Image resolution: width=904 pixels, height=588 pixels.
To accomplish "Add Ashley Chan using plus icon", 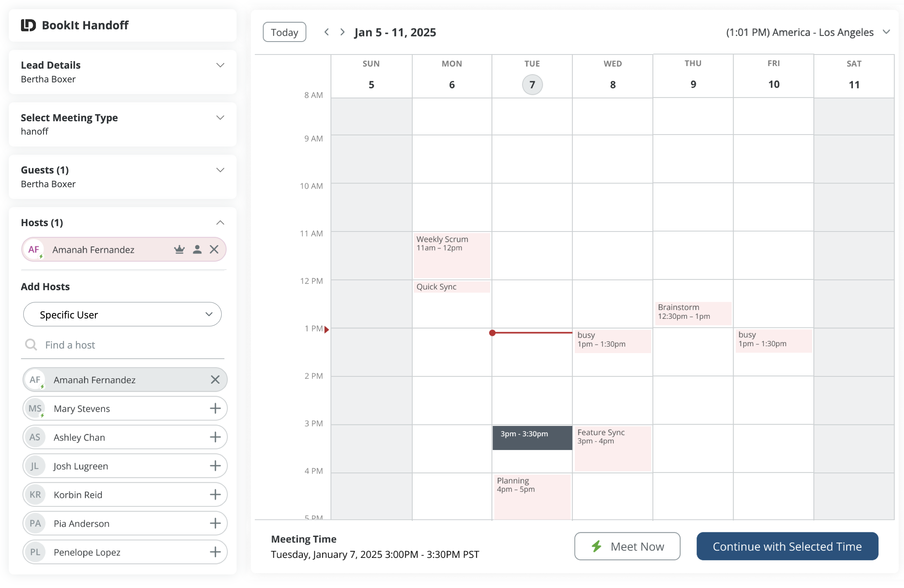I will point(215,437).
